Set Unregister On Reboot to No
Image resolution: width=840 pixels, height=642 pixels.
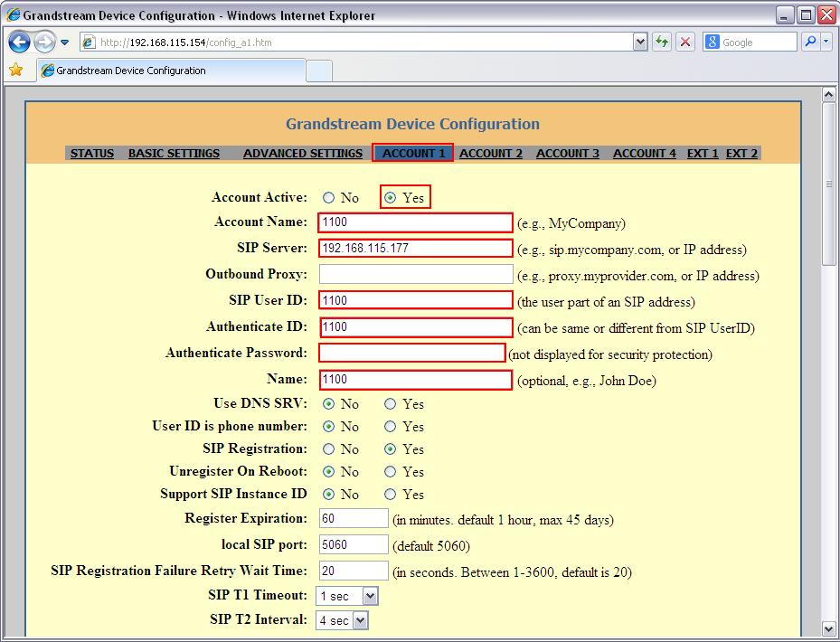coord(328,472)
